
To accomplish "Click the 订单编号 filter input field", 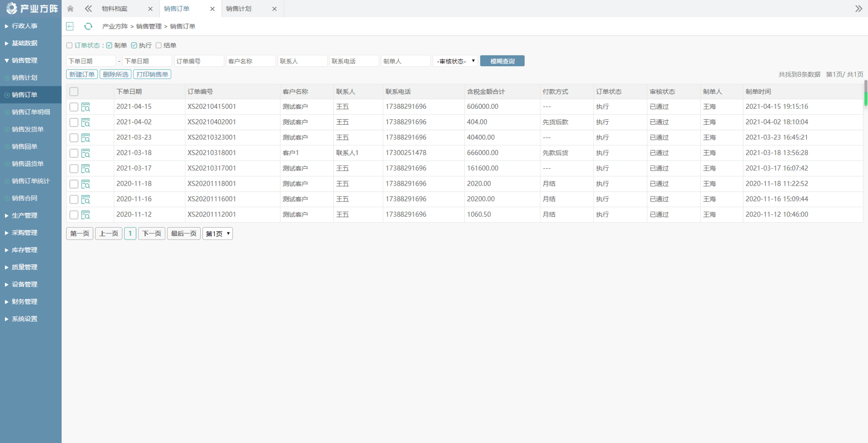I will 199,61.
